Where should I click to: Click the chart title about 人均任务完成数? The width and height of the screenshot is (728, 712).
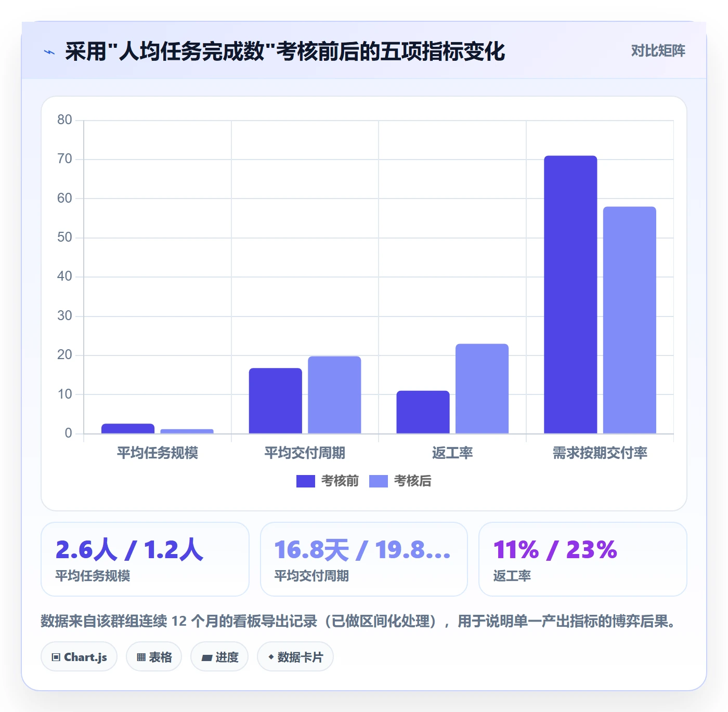[285, 51]
